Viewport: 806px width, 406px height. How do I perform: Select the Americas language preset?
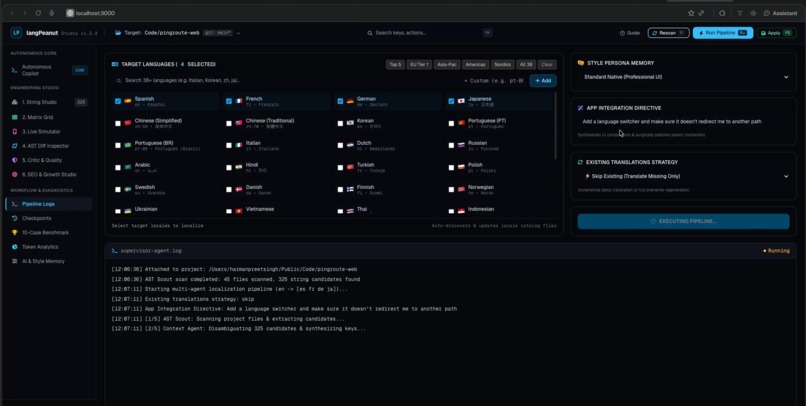click(x=475, y=65)
